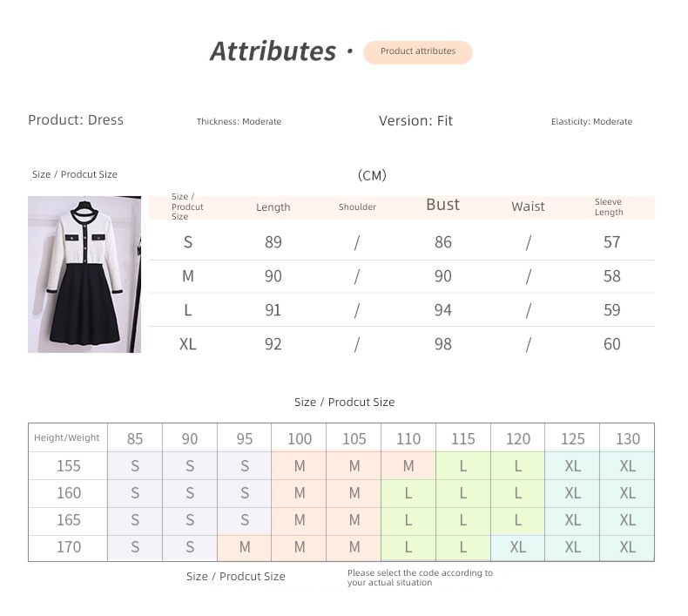Viewport: 688px width, 616px height.
Task: Click the height 155 row label
Action: [x=69, y=466]
